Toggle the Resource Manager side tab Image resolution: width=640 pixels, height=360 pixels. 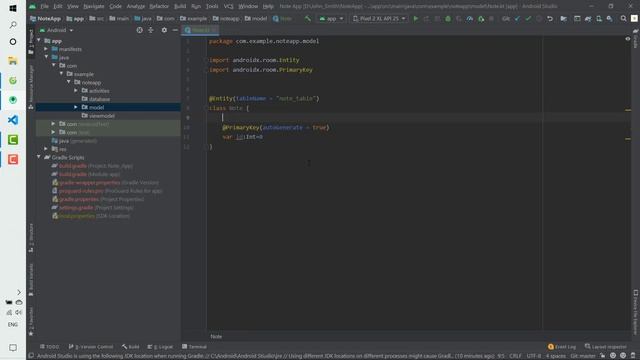coord(31,87)
